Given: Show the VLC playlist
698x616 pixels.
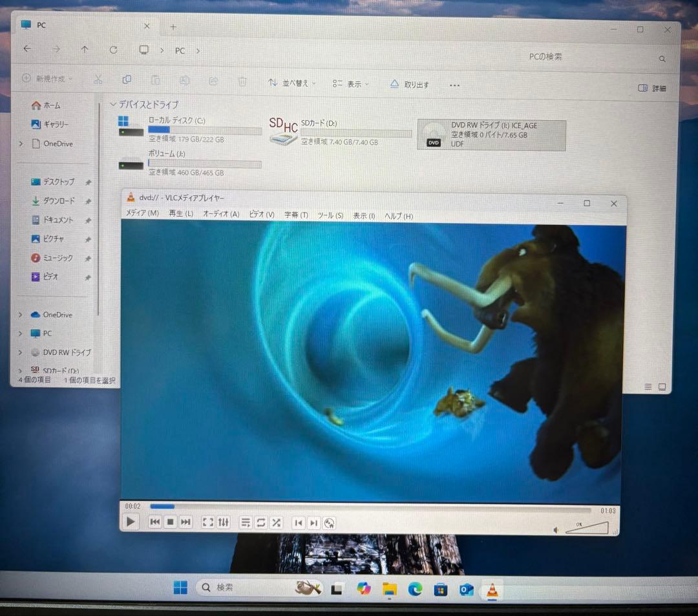Looking at the screenshot, I should coord(246,522).
